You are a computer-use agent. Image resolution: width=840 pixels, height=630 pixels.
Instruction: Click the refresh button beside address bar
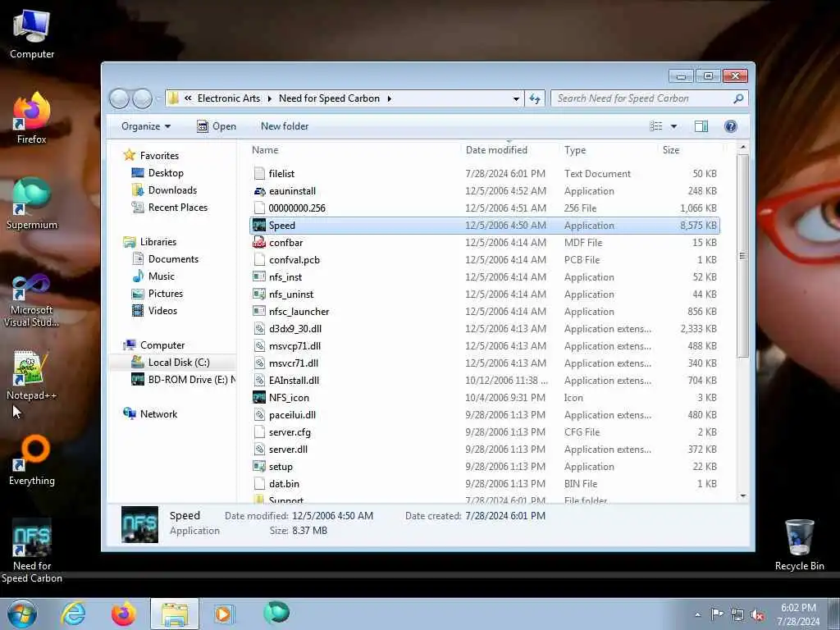(x=535, y=98)
